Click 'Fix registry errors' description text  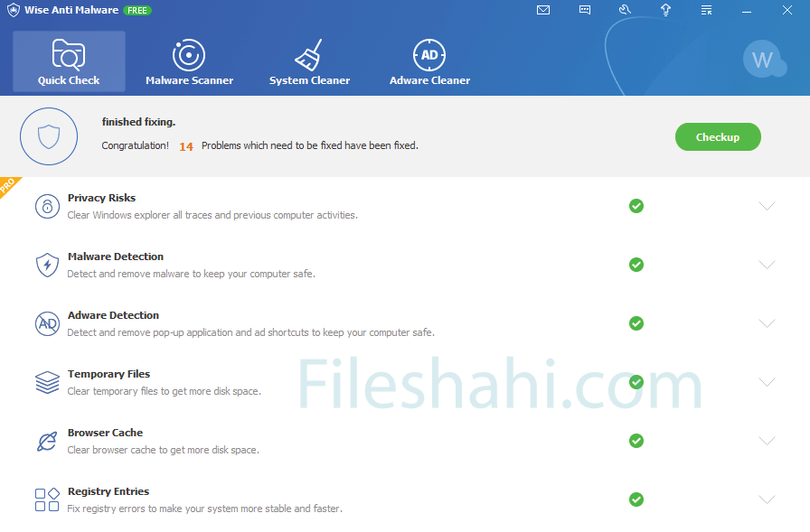205,509
